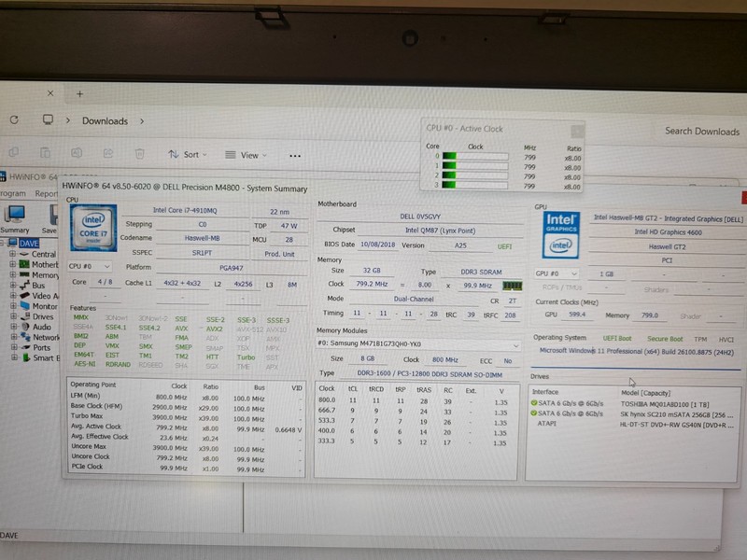Open the Downloads breadcrumb
Screen dimensions: 747x560
pos(105,121)
